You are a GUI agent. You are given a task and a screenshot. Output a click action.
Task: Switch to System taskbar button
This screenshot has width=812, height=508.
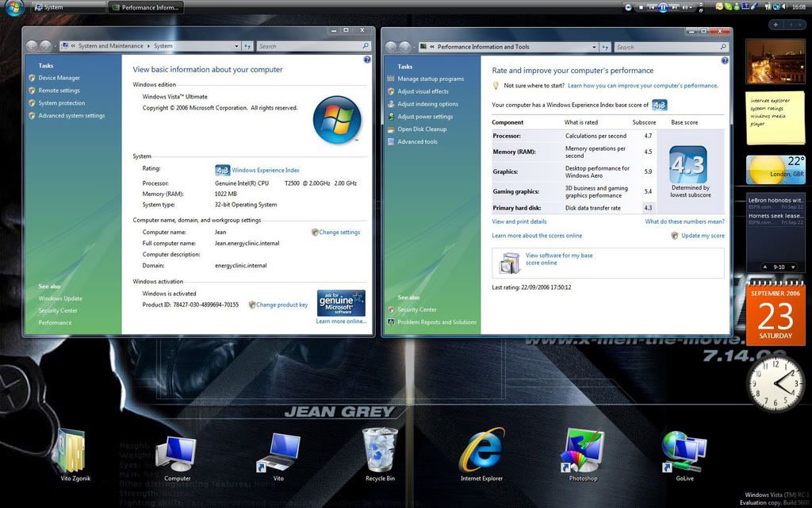pyautogui.click(x=68, y=7)
